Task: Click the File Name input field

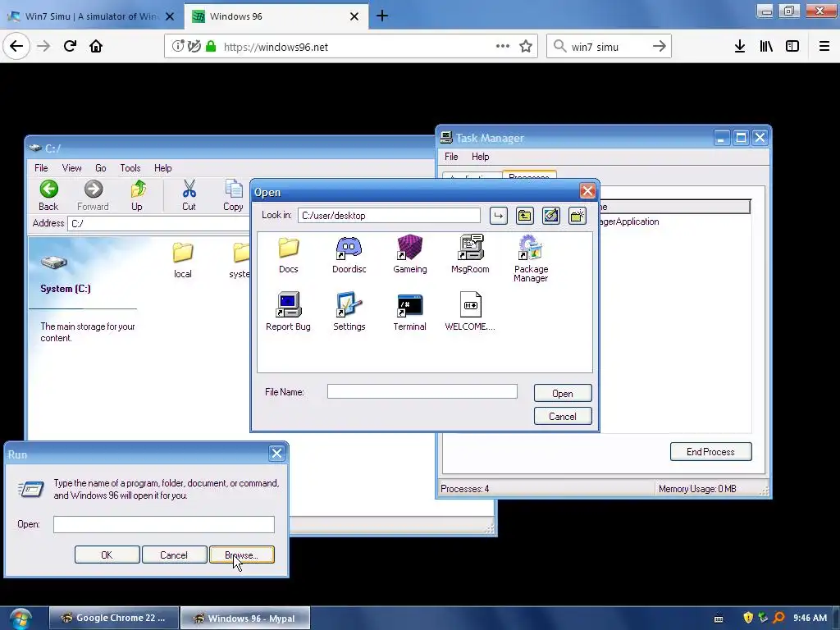Action: [422, 391]
